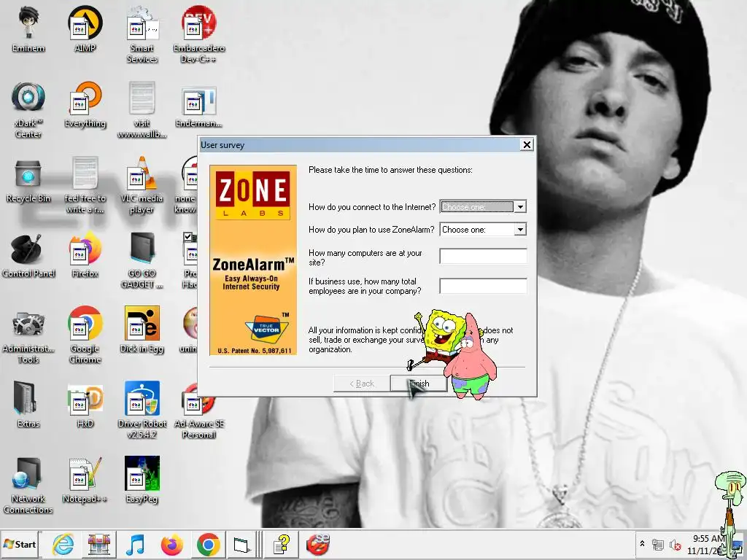Open Control Panel desktop icon
747x560 pixels.
pyautogui.click(x=28, y=255)
